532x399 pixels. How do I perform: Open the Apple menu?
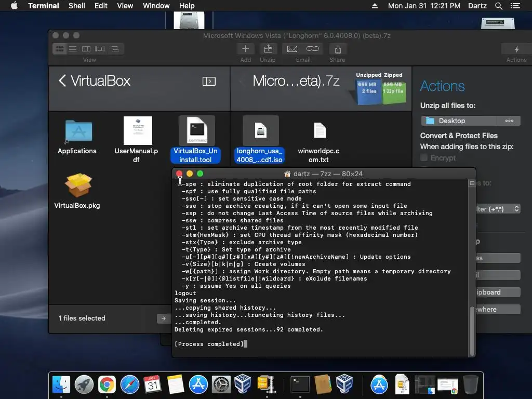[14, 6]
